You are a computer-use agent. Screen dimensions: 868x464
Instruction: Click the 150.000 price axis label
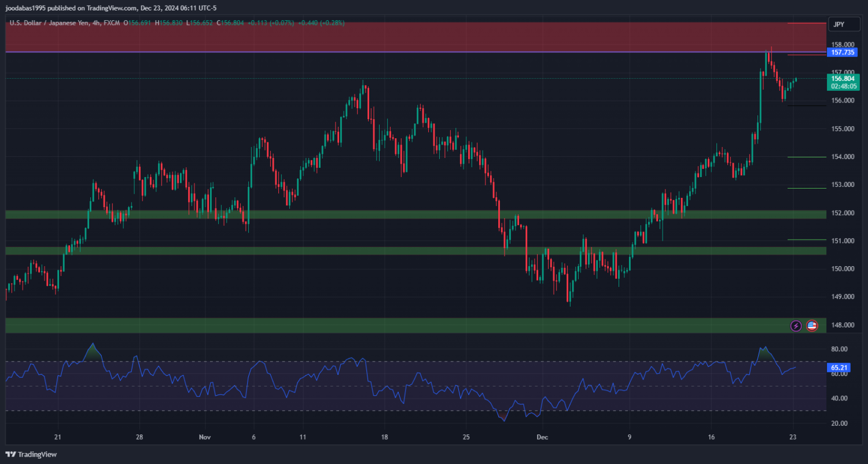pos(843,269)
